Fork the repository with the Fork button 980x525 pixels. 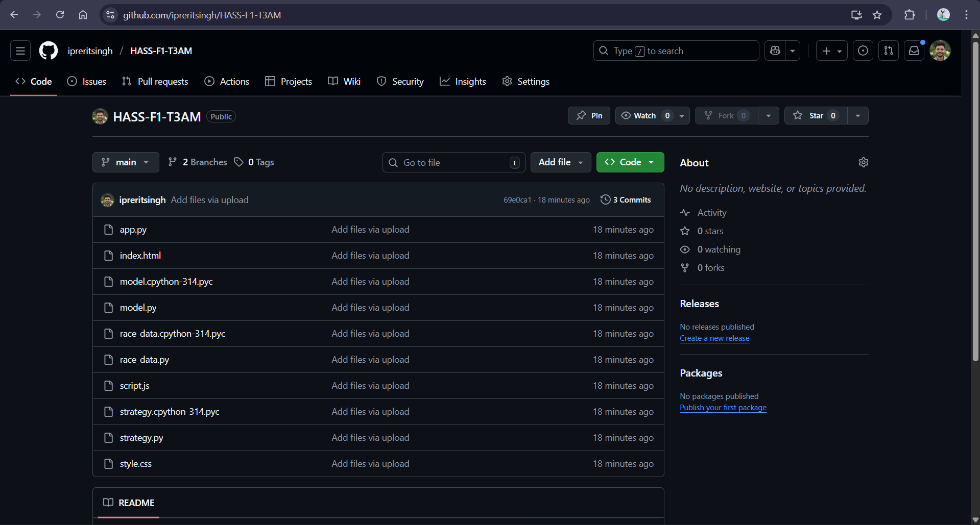click(726, 116)
